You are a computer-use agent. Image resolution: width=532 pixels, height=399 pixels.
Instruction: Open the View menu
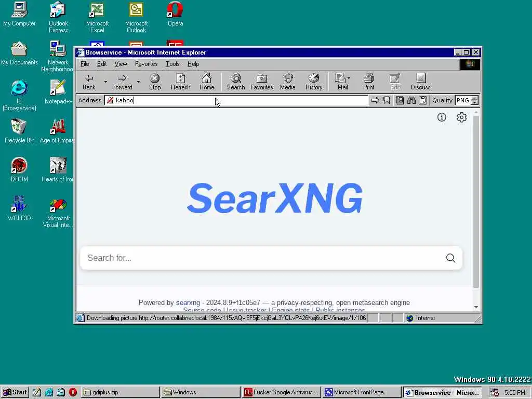point(121,64)
